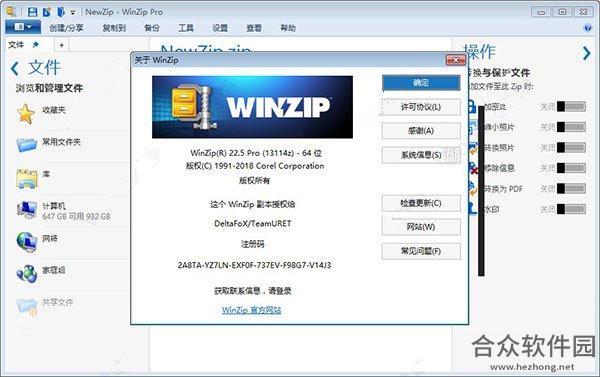
Task: Collapse the 文件 pane with left chevron
Action: pos(15,69)
